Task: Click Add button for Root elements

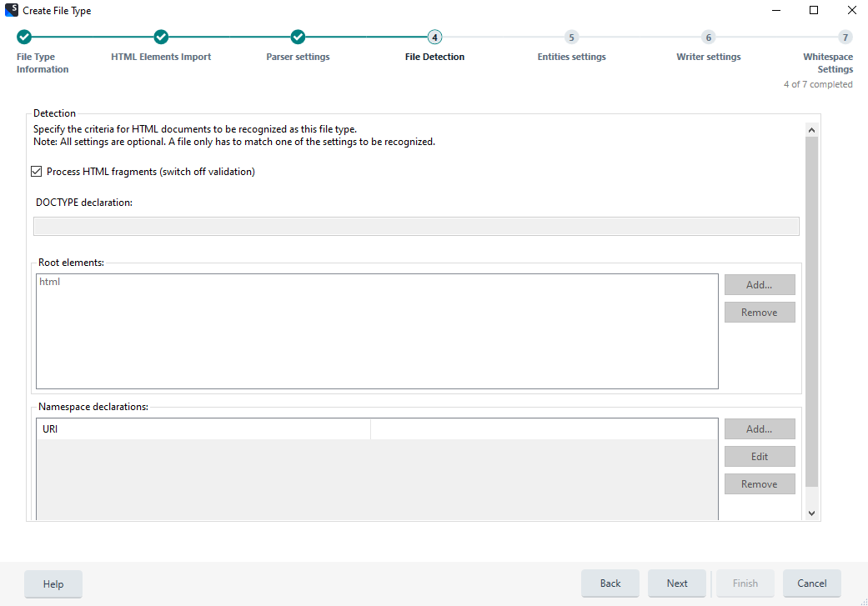Action: coord(759,285)
